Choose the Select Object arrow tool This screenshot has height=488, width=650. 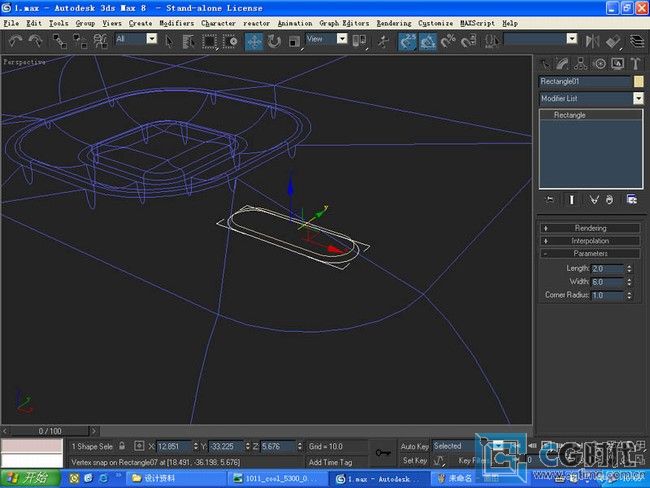tap(169, 41)
